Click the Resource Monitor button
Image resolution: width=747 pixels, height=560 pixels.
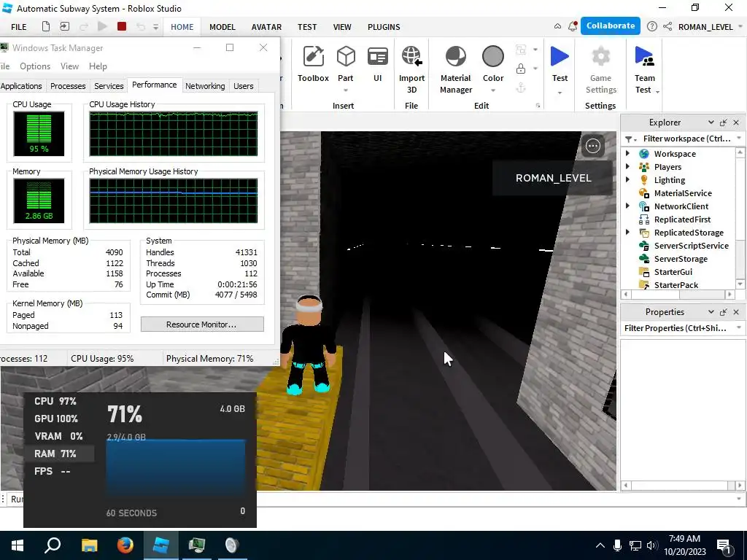point(202,324)
